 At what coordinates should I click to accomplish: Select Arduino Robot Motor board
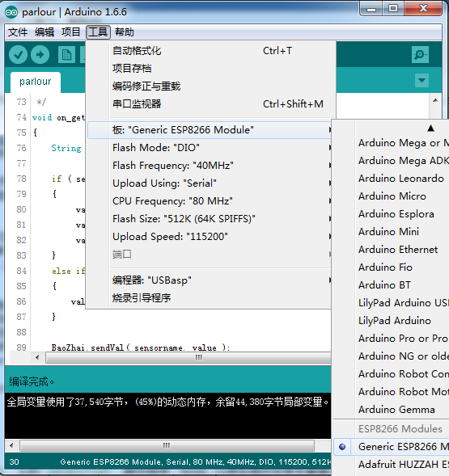pyautogui.click(x=392, y=392)
